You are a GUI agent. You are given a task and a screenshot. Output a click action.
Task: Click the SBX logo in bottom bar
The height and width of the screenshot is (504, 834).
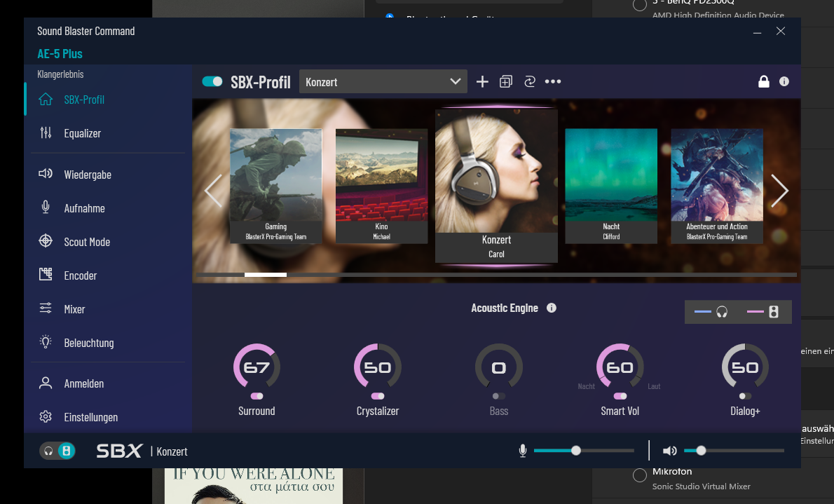pos(119,451)
